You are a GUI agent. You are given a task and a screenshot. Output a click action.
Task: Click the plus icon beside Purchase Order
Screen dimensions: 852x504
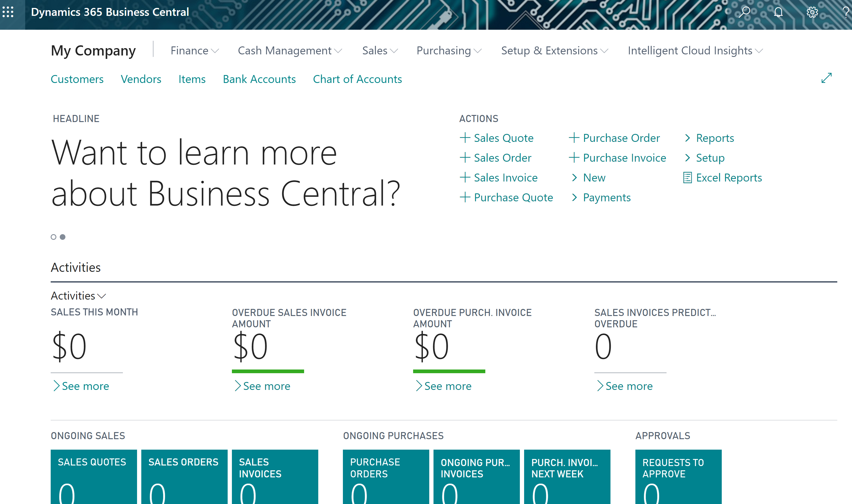pyautogui.click(x=574, y=138)
